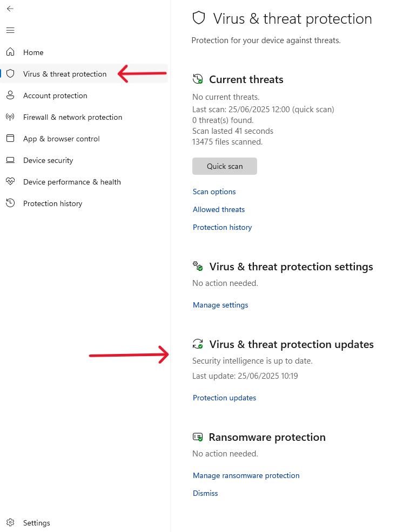Click the App & browser control icon

[x=10, y=139]
